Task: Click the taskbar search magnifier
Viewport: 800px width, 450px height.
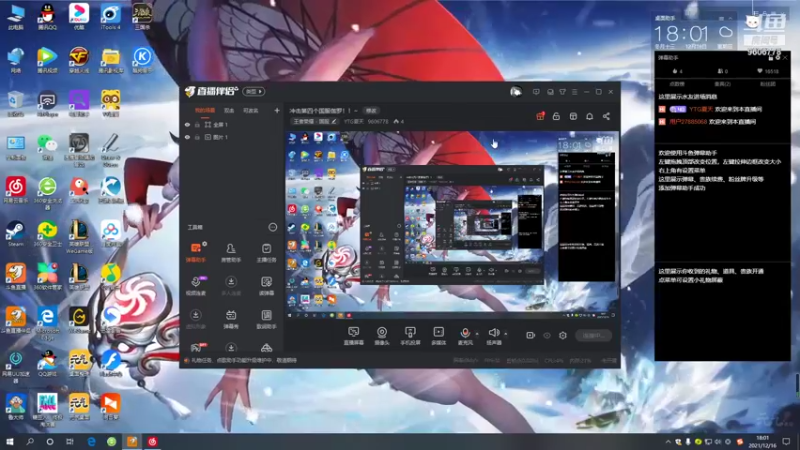Action: click(30, 441)
